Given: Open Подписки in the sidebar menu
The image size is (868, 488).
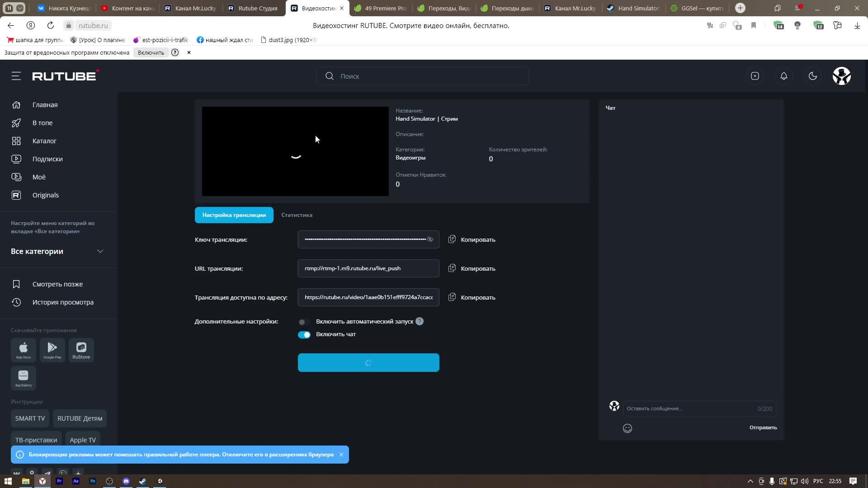Looking at the screenshot, I should [x=47, y=159].
